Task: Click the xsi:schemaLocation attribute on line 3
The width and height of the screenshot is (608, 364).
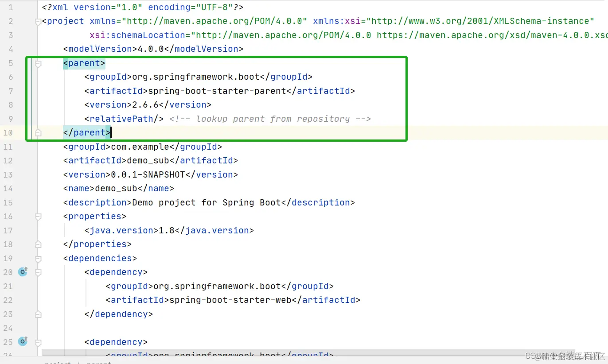Action: (137, 35)
